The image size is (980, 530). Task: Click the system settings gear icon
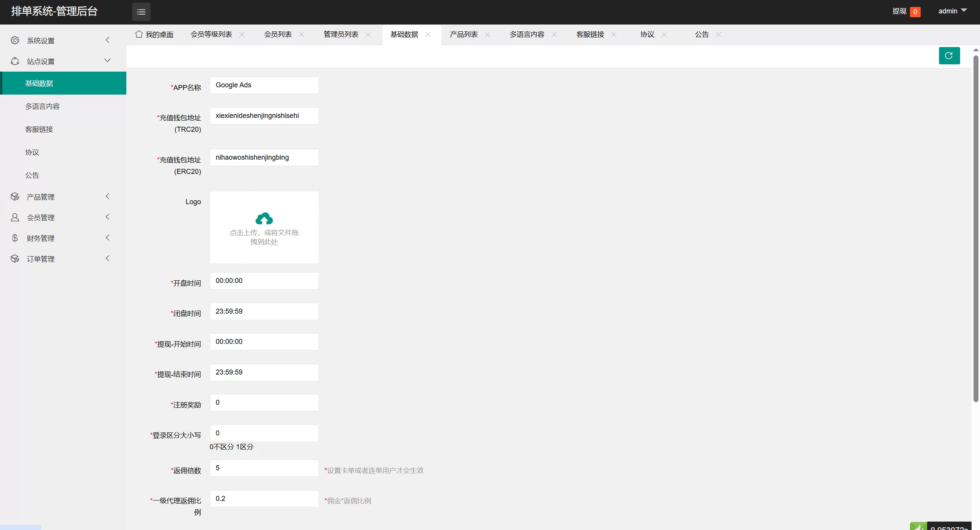[15, 40]
